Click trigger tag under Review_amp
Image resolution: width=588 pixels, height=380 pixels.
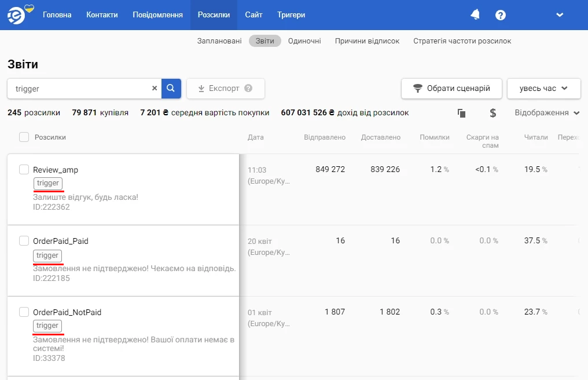coord(47,183)
